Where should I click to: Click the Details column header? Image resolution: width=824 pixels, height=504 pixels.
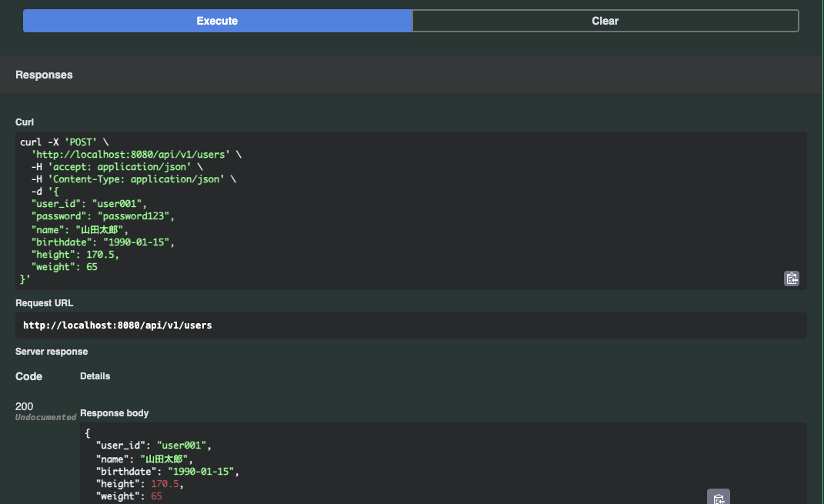point(95,376)
